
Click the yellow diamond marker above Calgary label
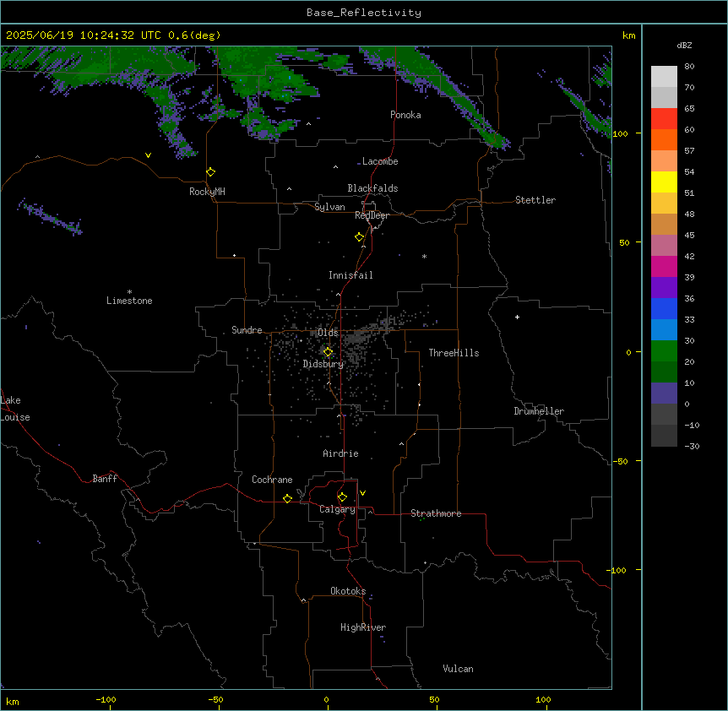(x=342, y=497)
